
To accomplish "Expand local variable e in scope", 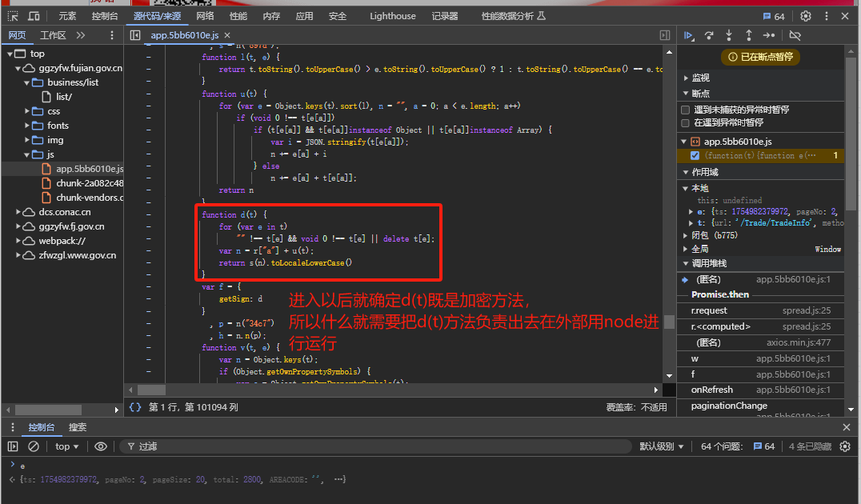I will [691, 211].
